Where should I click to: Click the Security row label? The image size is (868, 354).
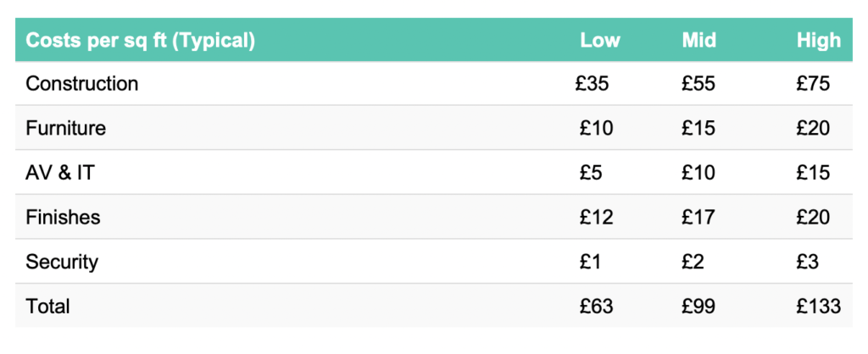[62, 262]
